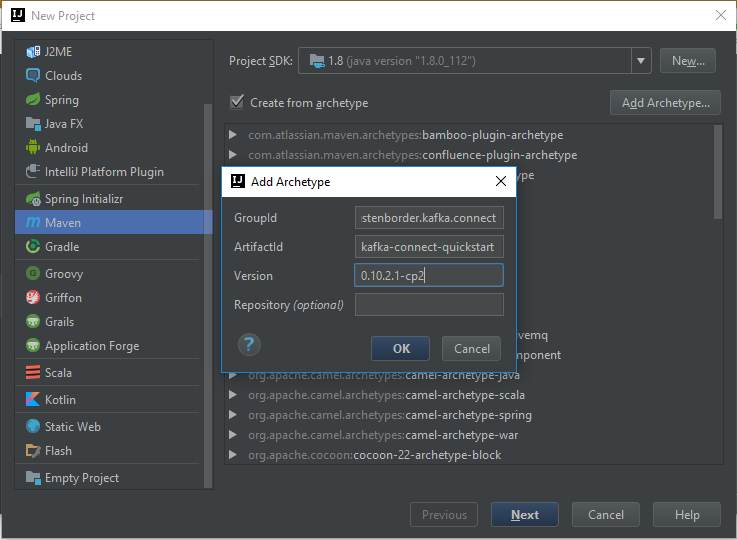Click the Repository optional input field
This screenshot has height=540, width=737.
coord(429,305)
